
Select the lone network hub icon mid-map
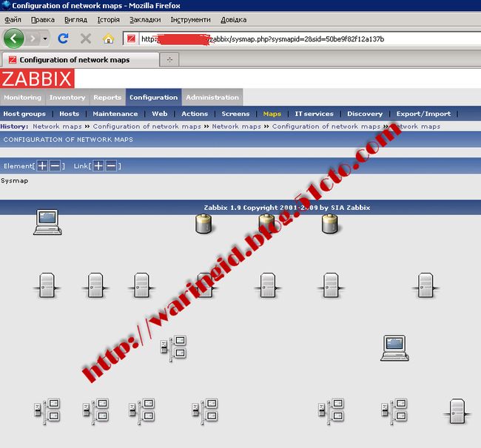pyautogui.click(x=173, y=348)
